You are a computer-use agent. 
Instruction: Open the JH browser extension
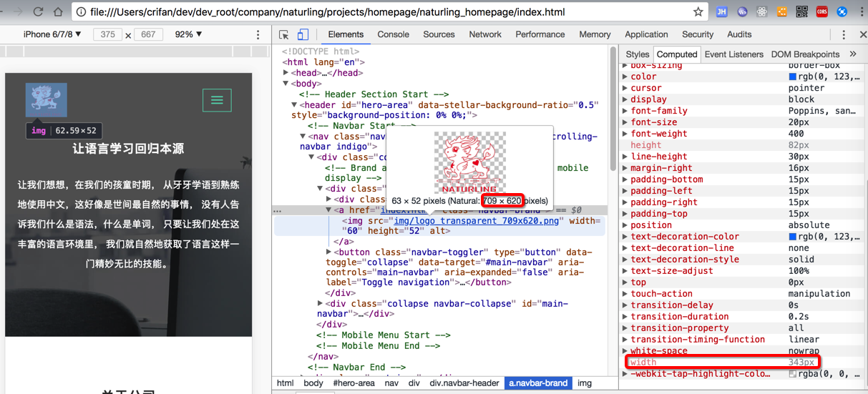pos(722,11)
